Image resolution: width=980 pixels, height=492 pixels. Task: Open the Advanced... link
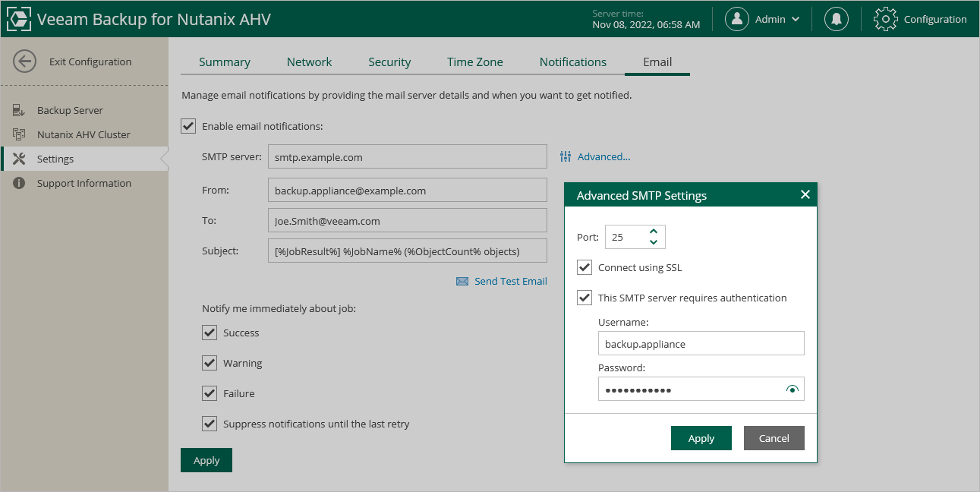[603, 156]
